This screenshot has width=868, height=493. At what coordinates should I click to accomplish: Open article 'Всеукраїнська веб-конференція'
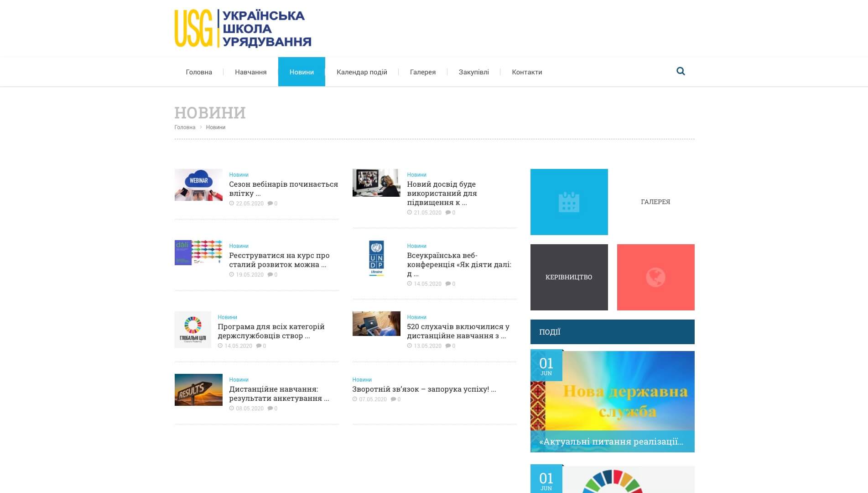(459, 264)
